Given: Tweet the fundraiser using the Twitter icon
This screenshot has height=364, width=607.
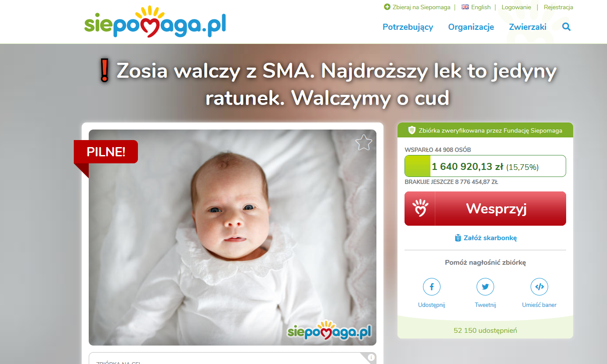Looking at the screenshot, I should [485, 287].
